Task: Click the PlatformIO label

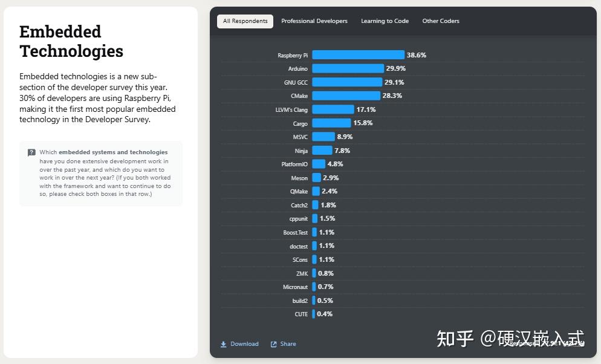Action: click(295, 164)
